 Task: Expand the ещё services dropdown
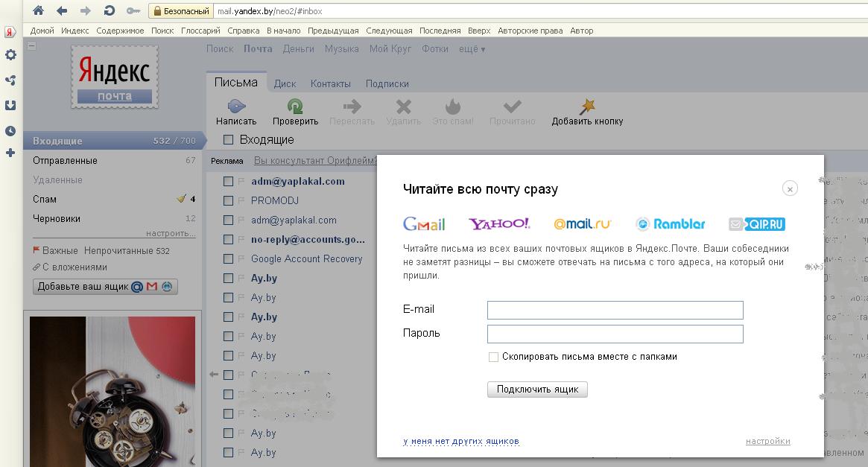pyautogui.click(x=472, y=48)
